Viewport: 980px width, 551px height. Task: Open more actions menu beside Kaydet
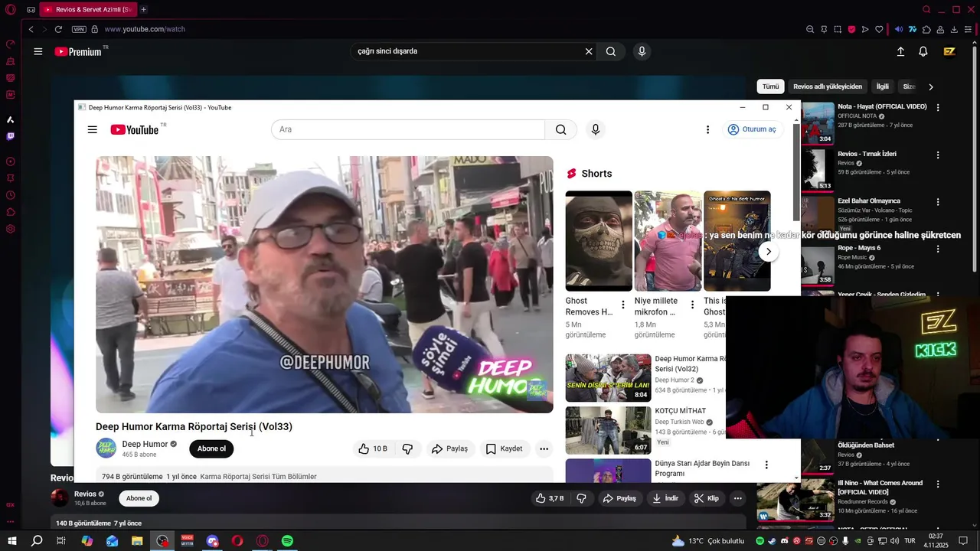(x=544, y=448)
